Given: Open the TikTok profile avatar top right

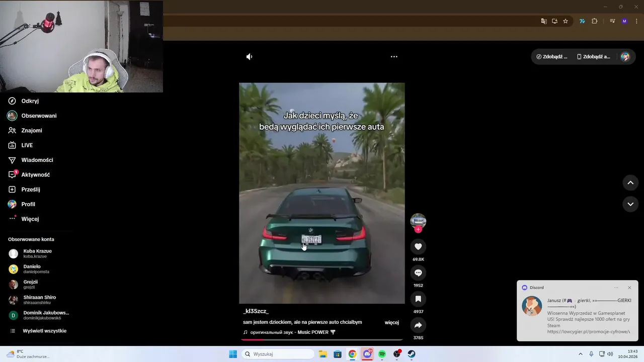Looking at the screenshot, I should tap(625, 57).
